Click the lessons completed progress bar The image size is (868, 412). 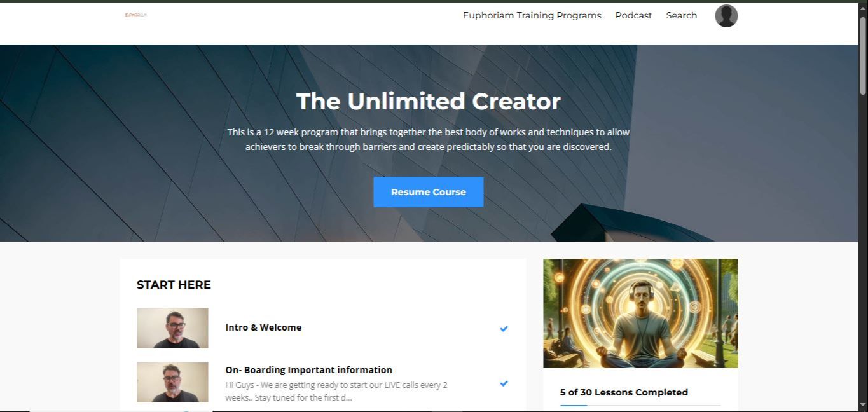pyautogui.click(x=640, y=406)
